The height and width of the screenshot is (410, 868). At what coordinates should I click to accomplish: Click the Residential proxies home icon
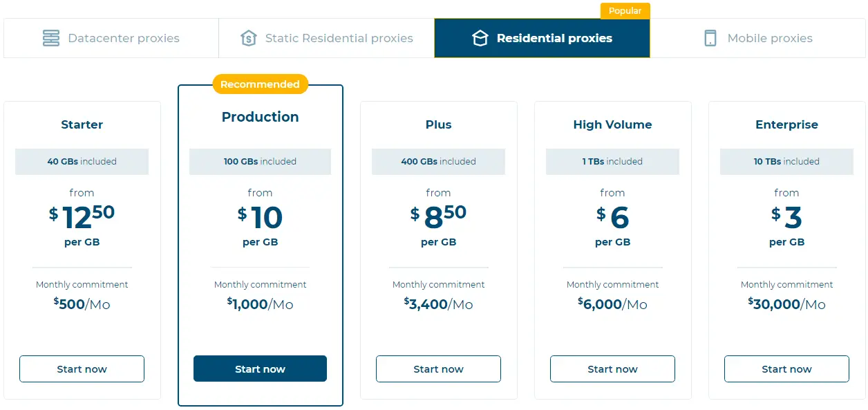tap(480, 38)
